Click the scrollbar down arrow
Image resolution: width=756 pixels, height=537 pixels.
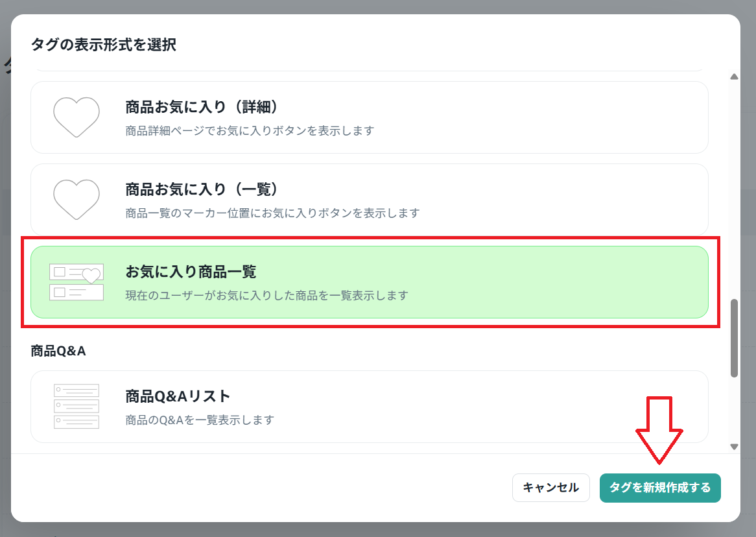point(734,447)
